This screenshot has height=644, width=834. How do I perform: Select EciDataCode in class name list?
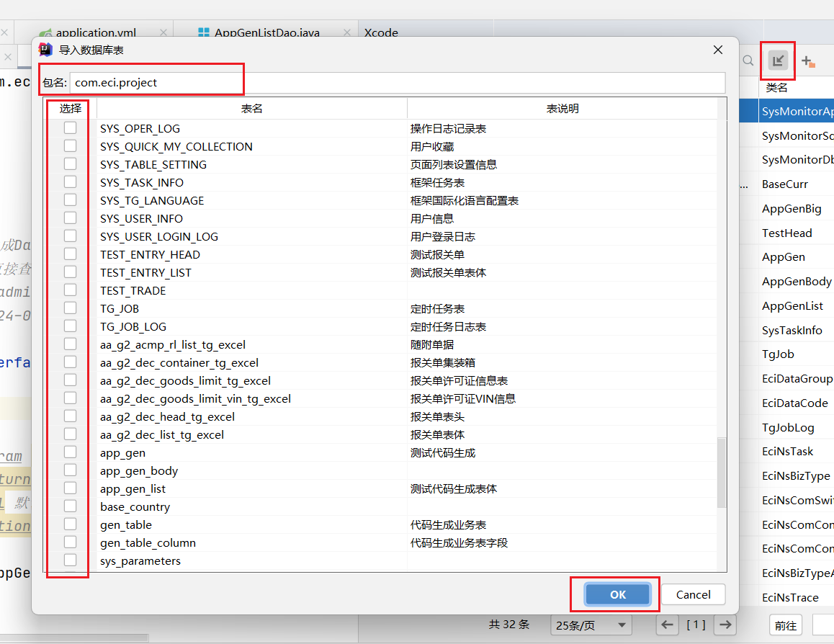point(794,403)
